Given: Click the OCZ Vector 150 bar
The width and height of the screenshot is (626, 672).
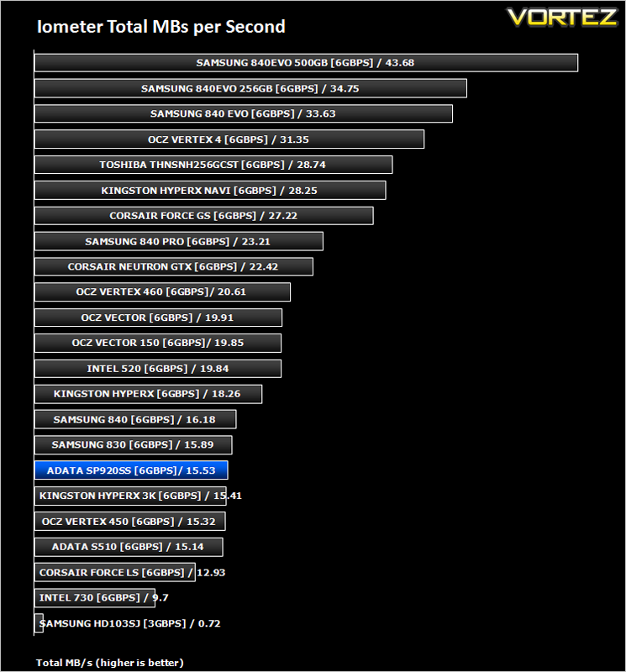Looking at the screenshot, I should pyautogui.click(x=158, y=343).
